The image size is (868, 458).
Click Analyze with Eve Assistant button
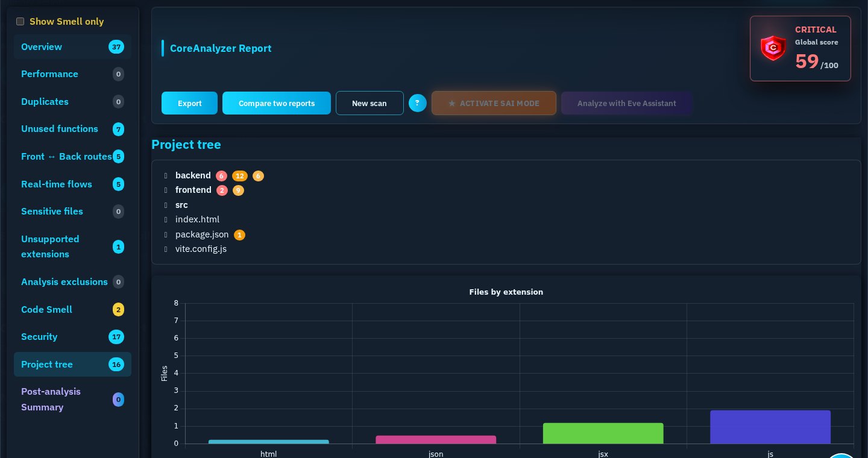627,103
